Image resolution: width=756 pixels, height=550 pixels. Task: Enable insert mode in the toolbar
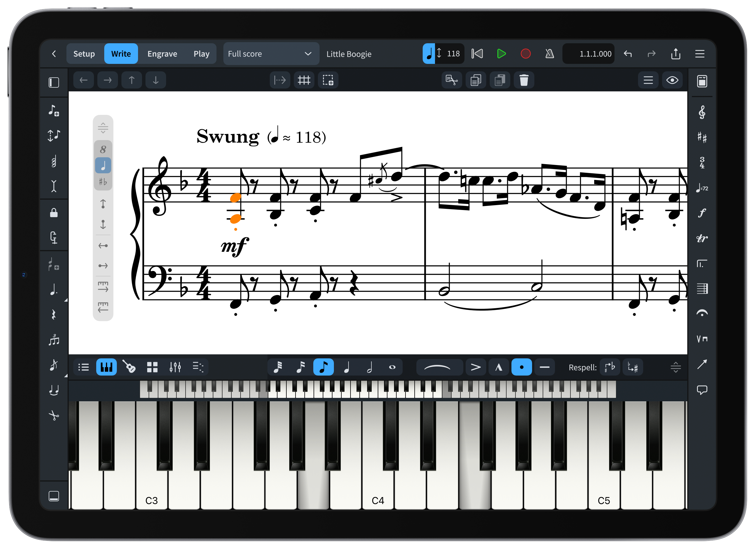point(280,80)
